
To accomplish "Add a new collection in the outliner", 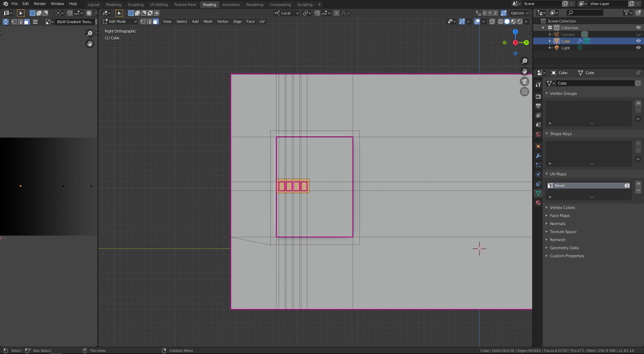I will [638, 13].
